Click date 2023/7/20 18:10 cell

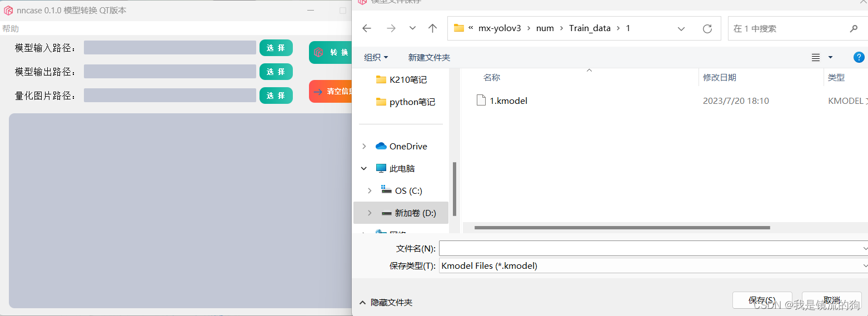point(736,101)
